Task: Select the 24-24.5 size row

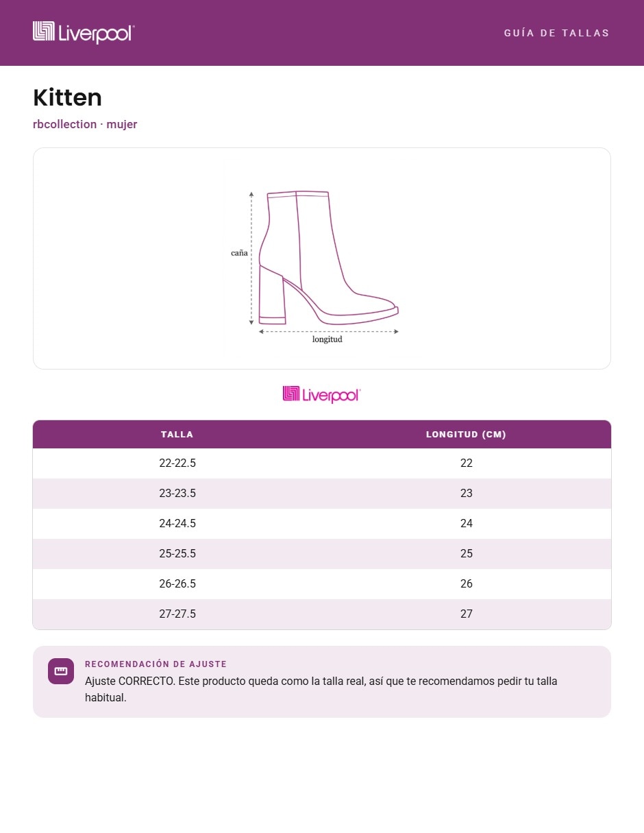Action: click(x=322, y=524)
